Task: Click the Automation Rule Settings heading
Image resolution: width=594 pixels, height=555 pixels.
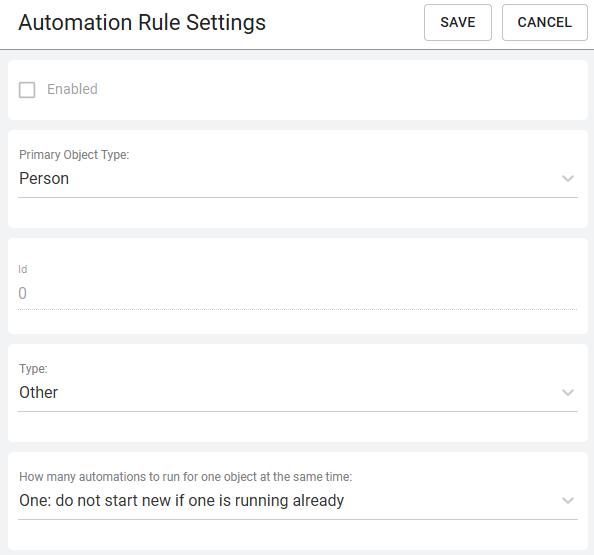Action: (142, 22)
